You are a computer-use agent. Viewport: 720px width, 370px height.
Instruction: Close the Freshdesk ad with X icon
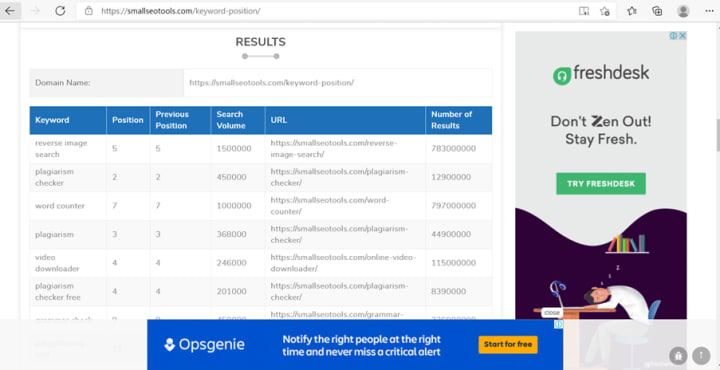682,35
